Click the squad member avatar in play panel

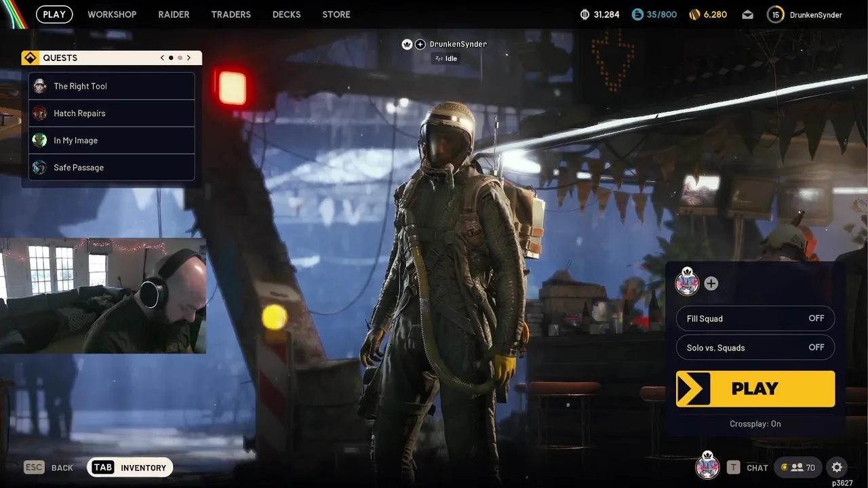[x=687, y=283]
